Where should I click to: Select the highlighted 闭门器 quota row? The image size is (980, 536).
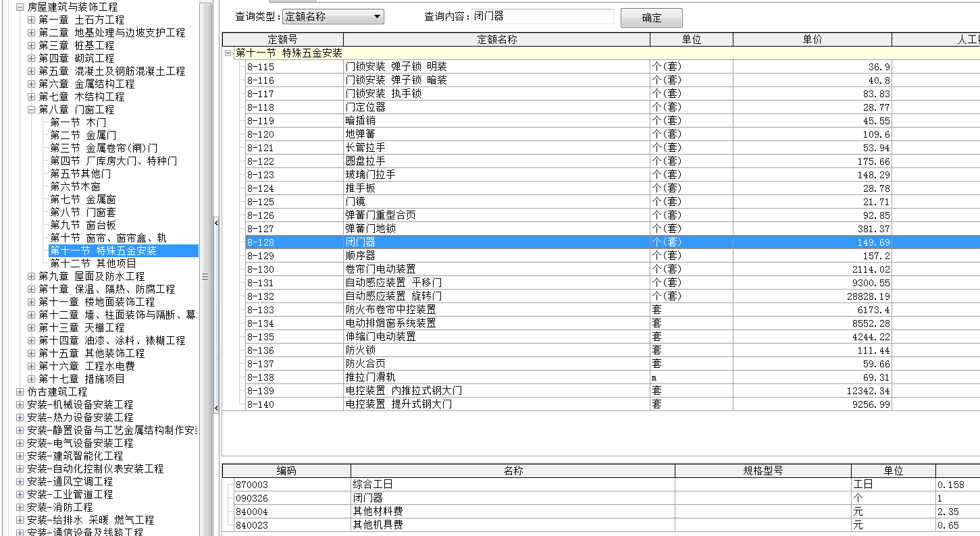[613, 242]
